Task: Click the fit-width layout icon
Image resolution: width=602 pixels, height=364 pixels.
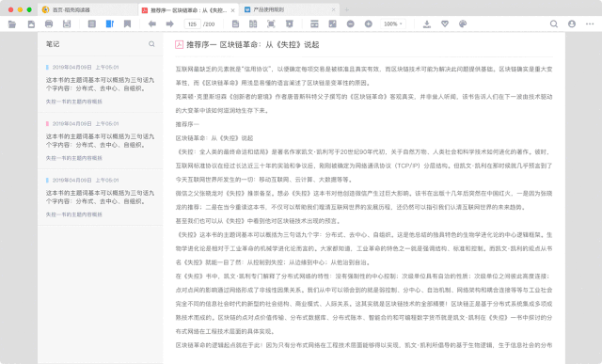Action: (314, 24)
